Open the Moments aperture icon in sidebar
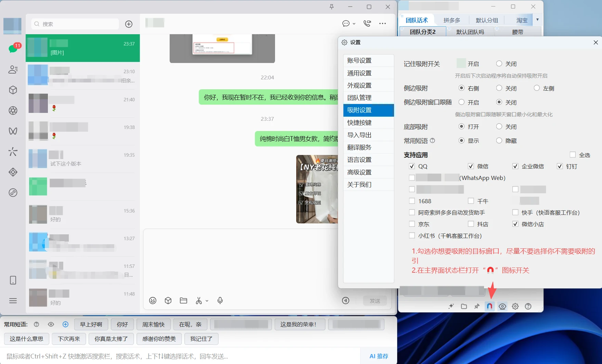The image size is (602, 364). (13, 110)
